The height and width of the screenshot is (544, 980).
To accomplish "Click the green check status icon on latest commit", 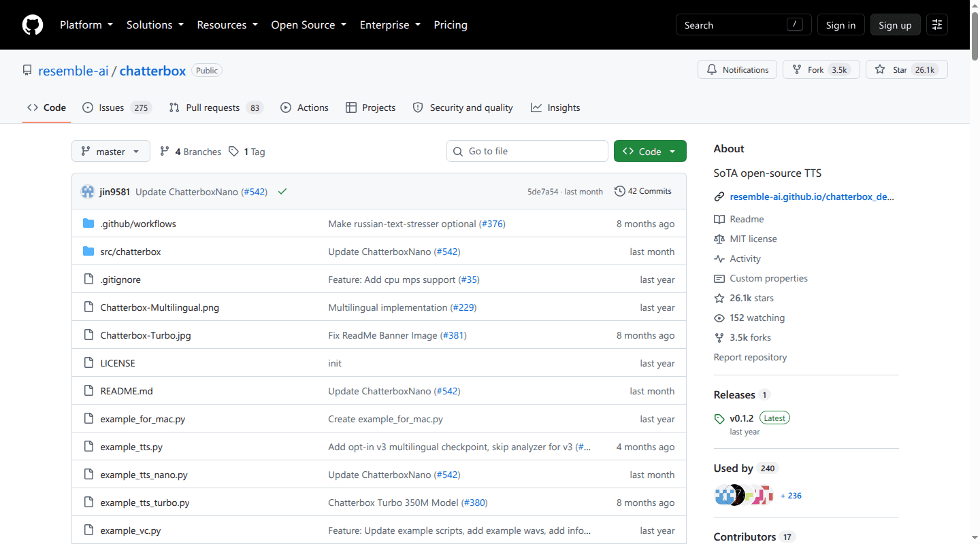I will click(x=282, y=192).
